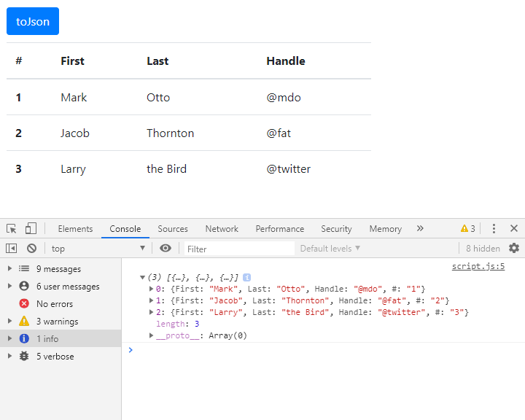Toggle the live expression eye icon
The image size is (525, 420).
tap(166, 248)
